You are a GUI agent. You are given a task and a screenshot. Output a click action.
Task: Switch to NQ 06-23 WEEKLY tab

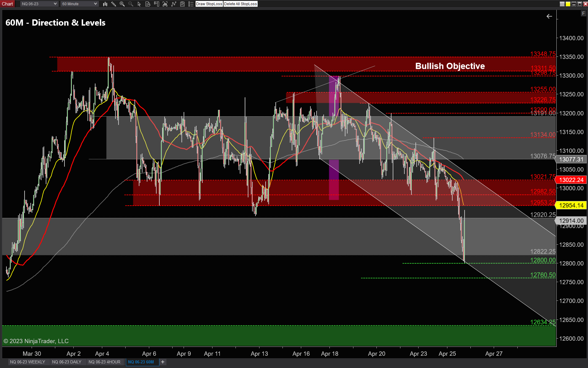(x=27, y=362)
